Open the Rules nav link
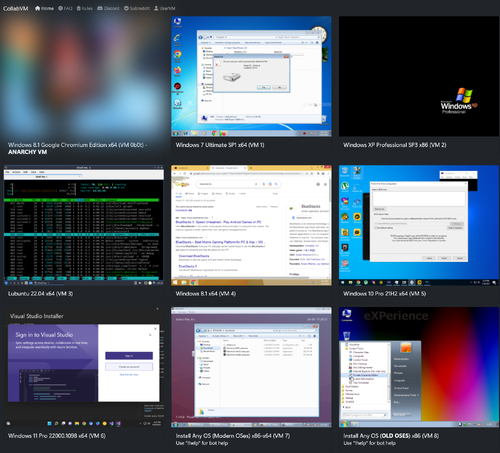 coord(85,8)
